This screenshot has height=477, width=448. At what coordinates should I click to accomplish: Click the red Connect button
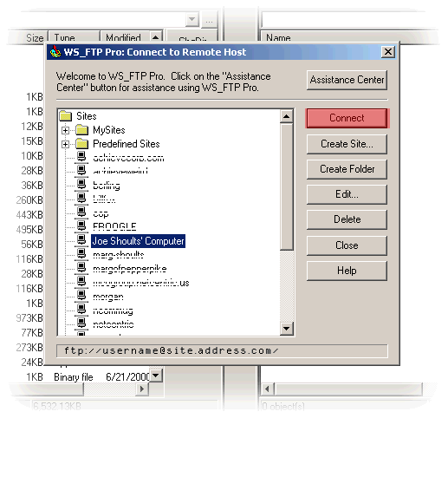point(347,118)
